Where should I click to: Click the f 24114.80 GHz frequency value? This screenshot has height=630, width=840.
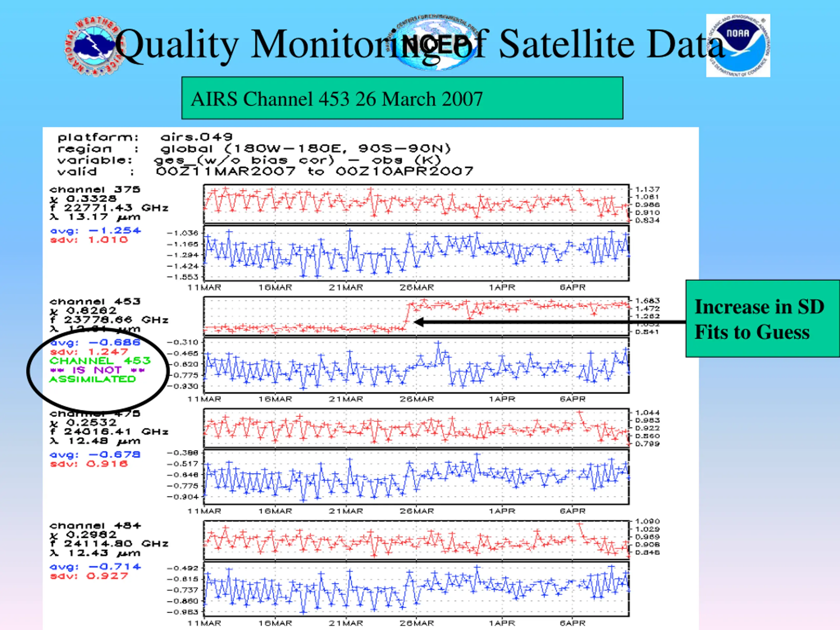click(x=109, y=544)
